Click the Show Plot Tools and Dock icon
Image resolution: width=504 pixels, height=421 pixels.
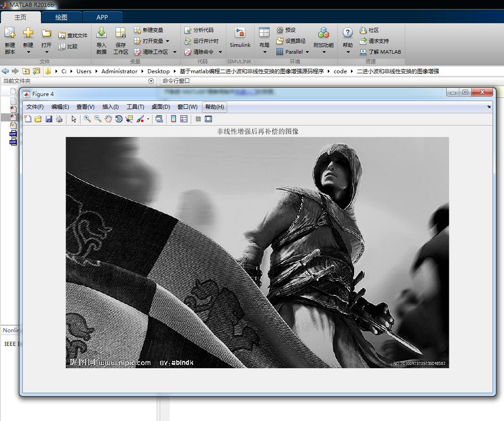[x=208, y=119]
